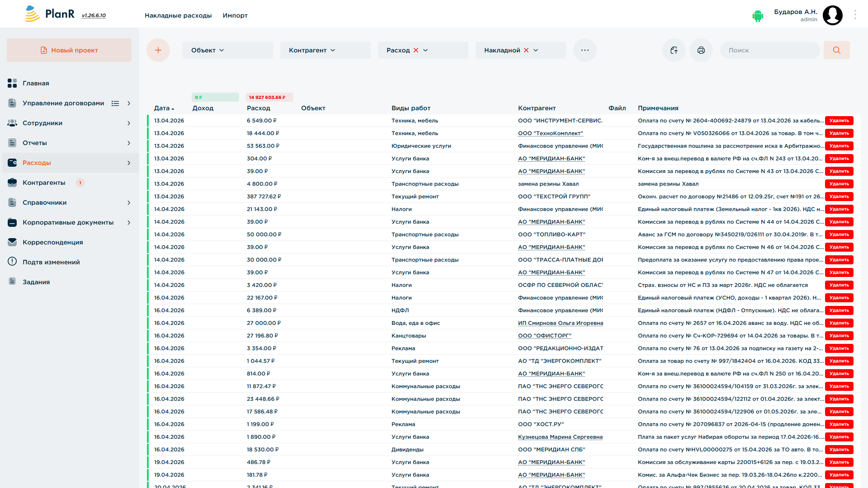Remove the Накладной filter via its X
The width and height of the screenshot is (868, 488).
pyautogui.click(x=526, y=50)
